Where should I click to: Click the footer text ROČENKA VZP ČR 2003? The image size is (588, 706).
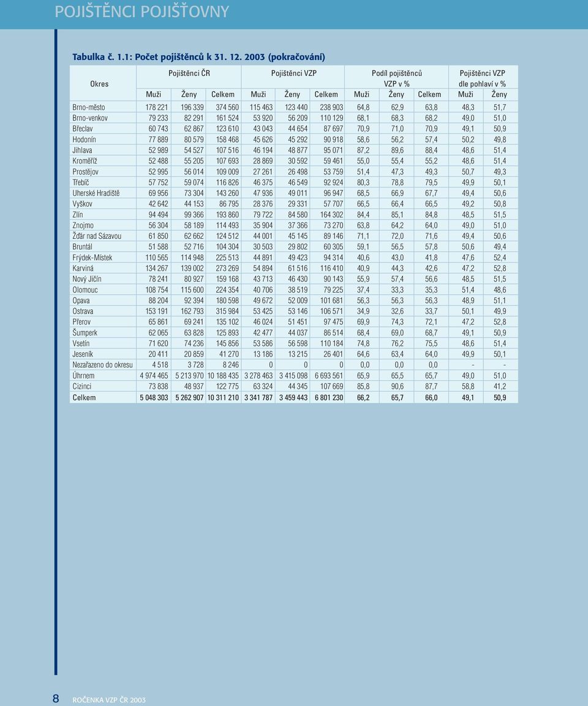[110, 700]
